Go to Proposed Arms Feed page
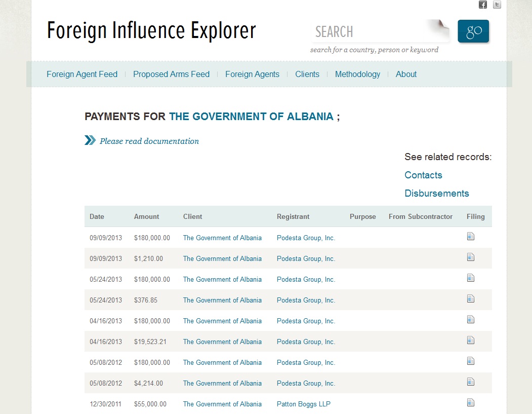The image size is (532, 414). [x=171, y=74]
